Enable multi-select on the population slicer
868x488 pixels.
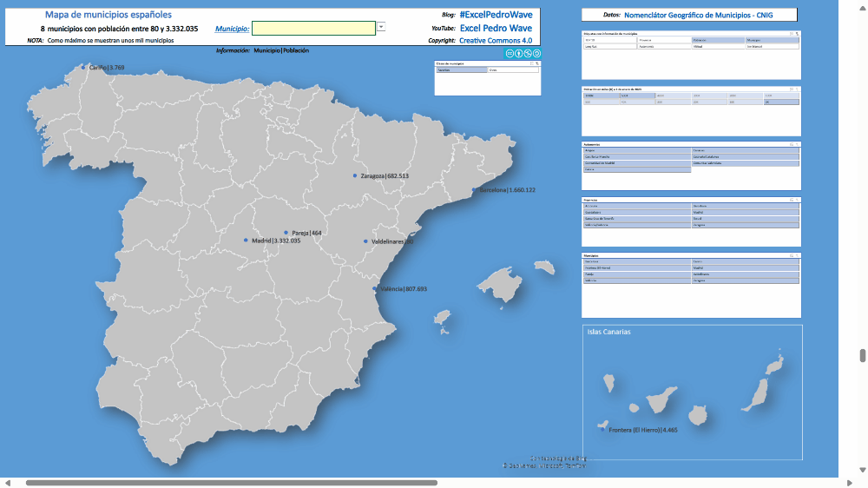pyautogui.click(x=789, y=89)
